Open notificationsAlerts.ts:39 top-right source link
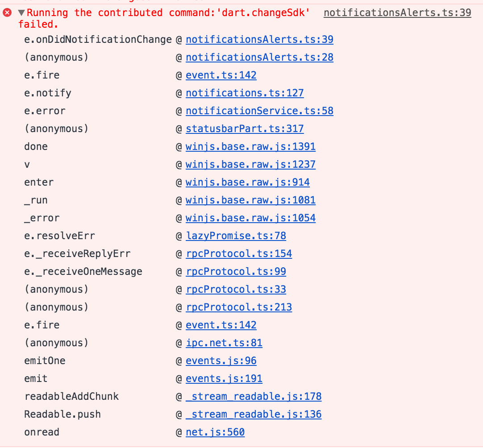This screenshot has height=448, width=483. pyautogui.click(x=397, y=12)
